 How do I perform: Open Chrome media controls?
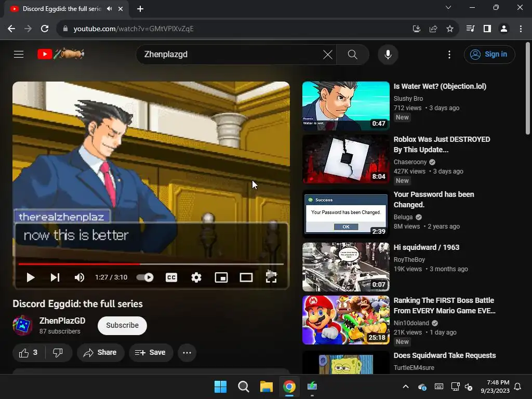click(470, 29)
